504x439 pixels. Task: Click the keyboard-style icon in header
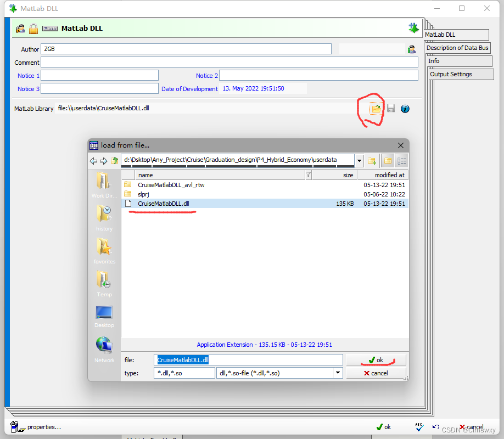pyautogui.click(x=50, y=29)
